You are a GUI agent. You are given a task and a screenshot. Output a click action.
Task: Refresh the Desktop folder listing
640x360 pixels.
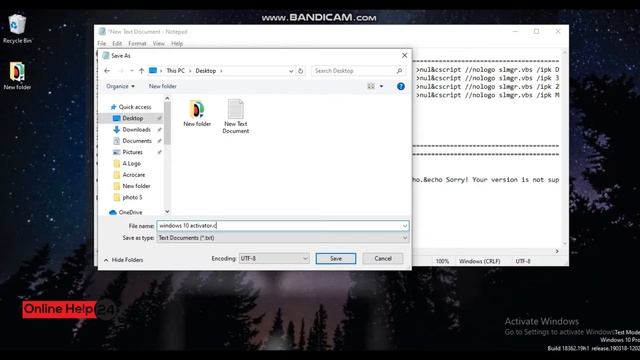coord(300,71)
